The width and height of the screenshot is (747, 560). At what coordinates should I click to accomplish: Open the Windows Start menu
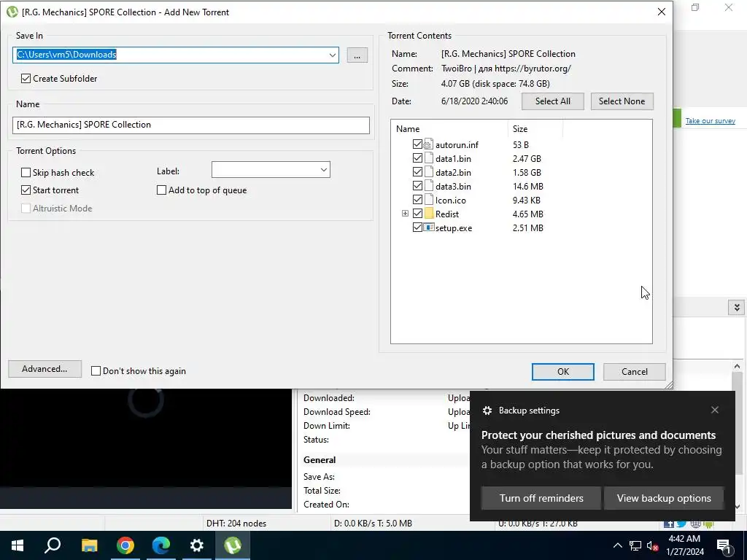coord(18,545)
